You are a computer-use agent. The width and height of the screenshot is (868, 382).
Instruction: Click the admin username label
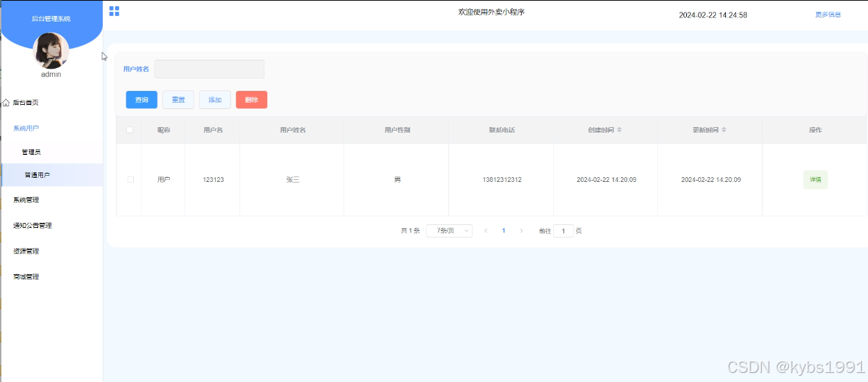point(51,74)
